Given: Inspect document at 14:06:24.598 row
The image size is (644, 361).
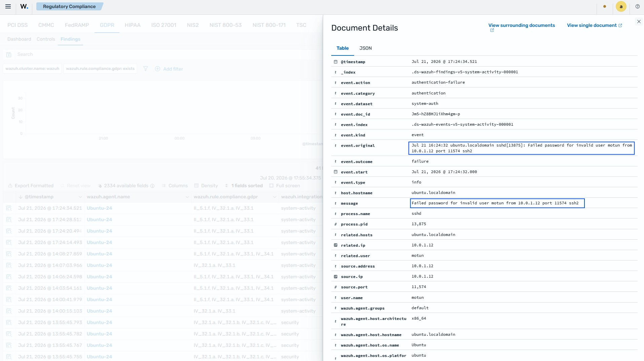Looking at the screenshot, I should (9, 277).
